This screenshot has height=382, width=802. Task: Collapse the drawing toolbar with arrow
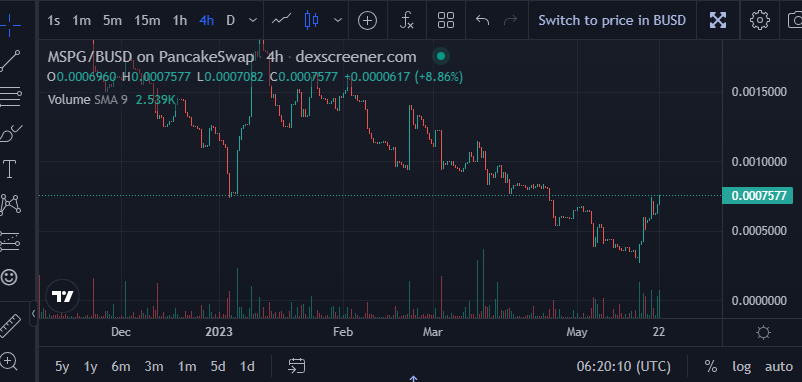pyautogui.click(x=34, y=313)
